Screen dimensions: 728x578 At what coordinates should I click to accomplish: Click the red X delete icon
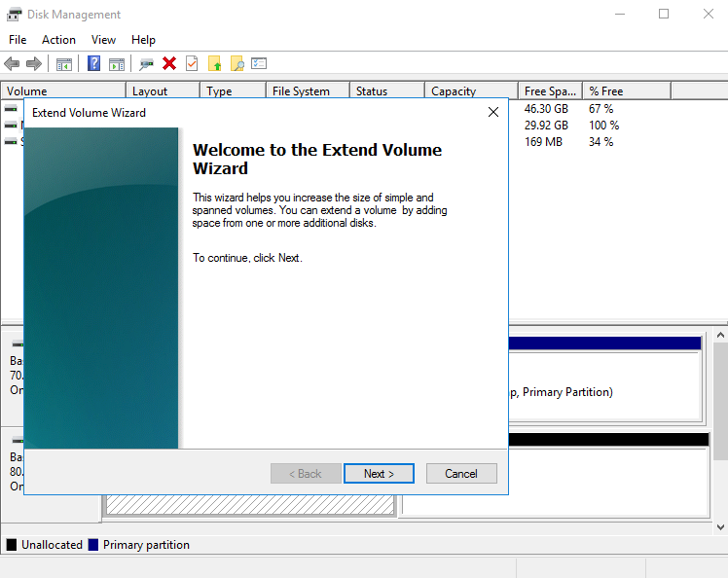[x=169, y=63]
